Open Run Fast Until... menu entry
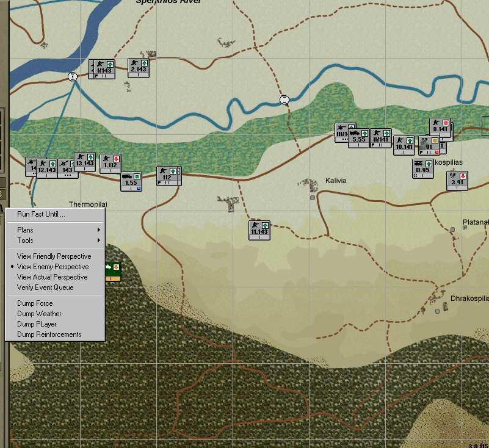The width and height of the screenshot is (489, 448). (x=55, y=214)
